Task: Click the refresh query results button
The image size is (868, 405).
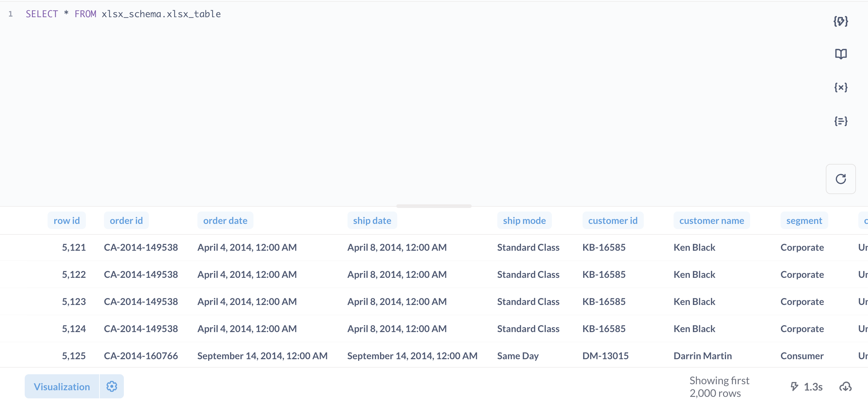Action: pyautogui.click(x=840, y=179)
